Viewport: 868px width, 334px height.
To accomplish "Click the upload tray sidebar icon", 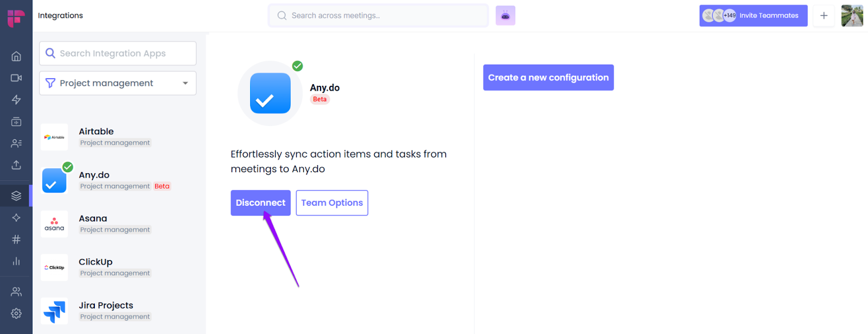I will coord(16,165).
